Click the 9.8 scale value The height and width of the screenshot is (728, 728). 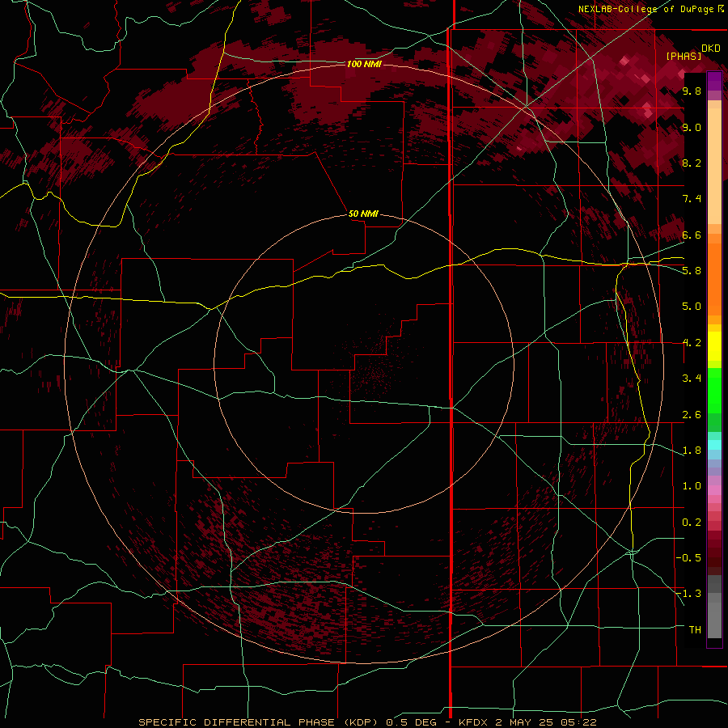[692, 91]
